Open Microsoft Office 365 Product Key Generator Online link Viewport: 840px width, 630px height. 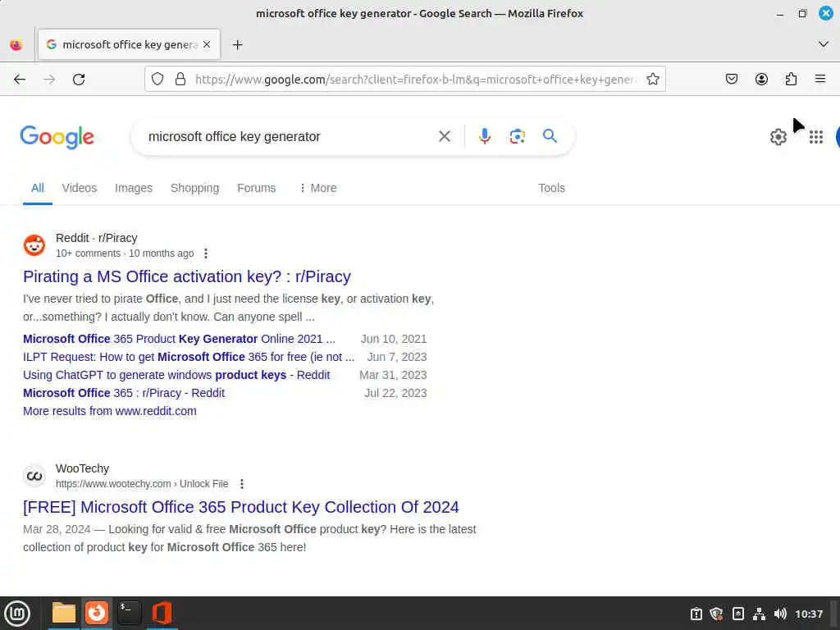(179, 339)
